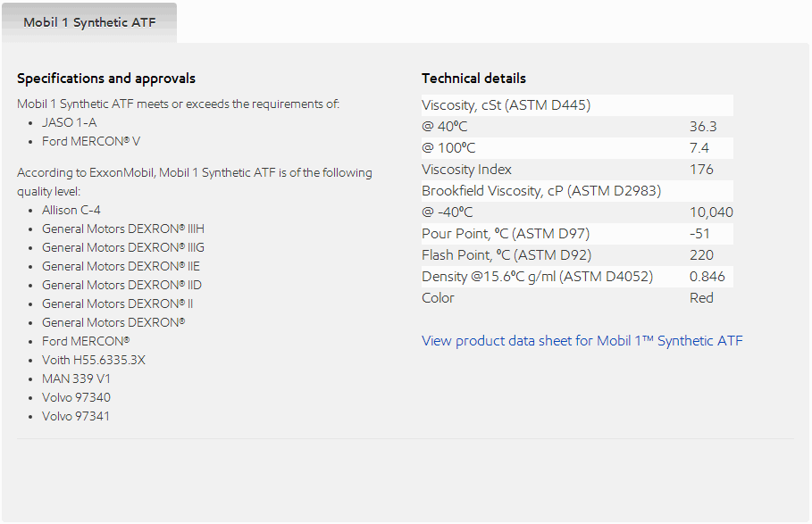Click the Pour Point value -51
812x524 pixels.
(x=699, y=234)
